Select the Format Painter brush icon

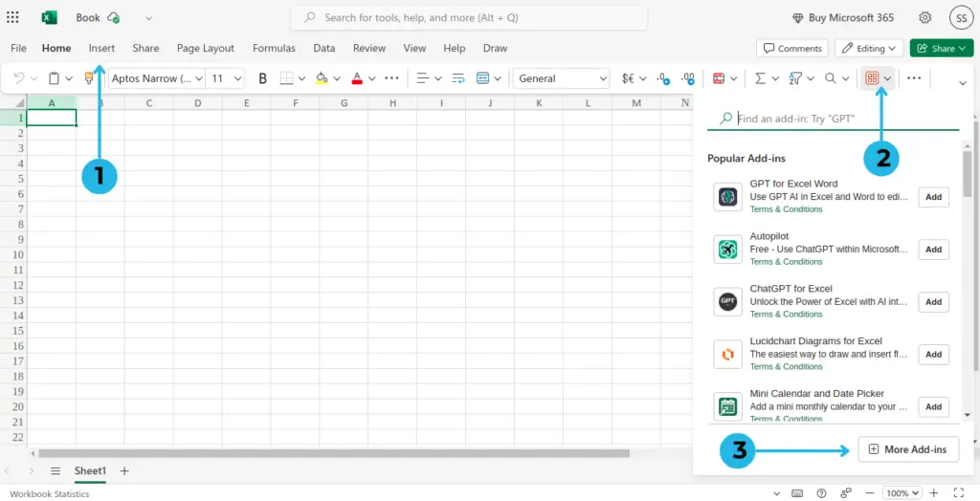tap(89, 78)
